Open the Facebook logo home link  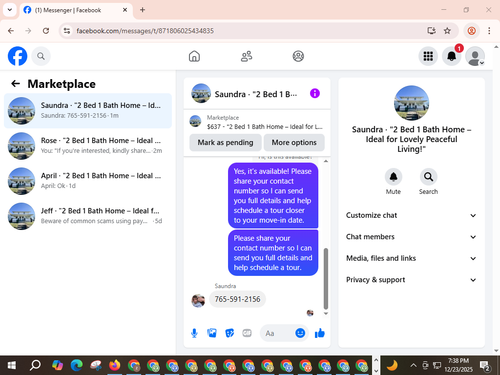pyautogui.click(x=17, y=56)
